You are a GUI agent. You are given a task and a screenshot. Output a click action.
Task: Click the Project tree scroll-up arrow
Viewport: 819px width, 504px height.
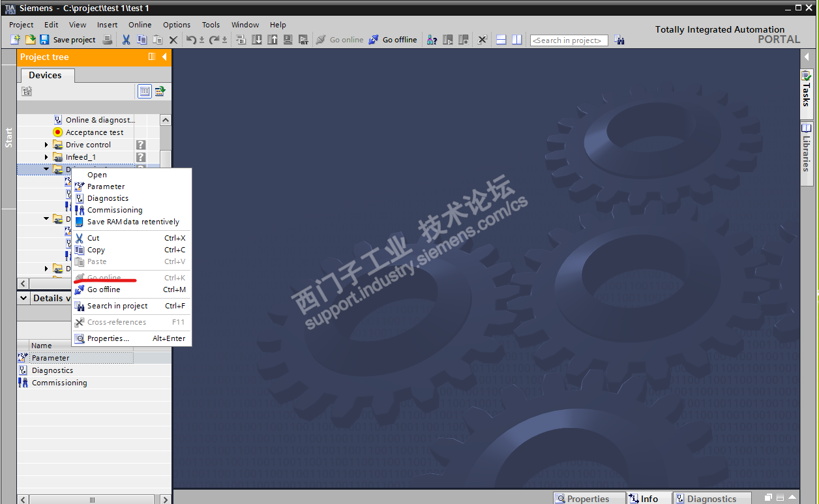[166, 120]
